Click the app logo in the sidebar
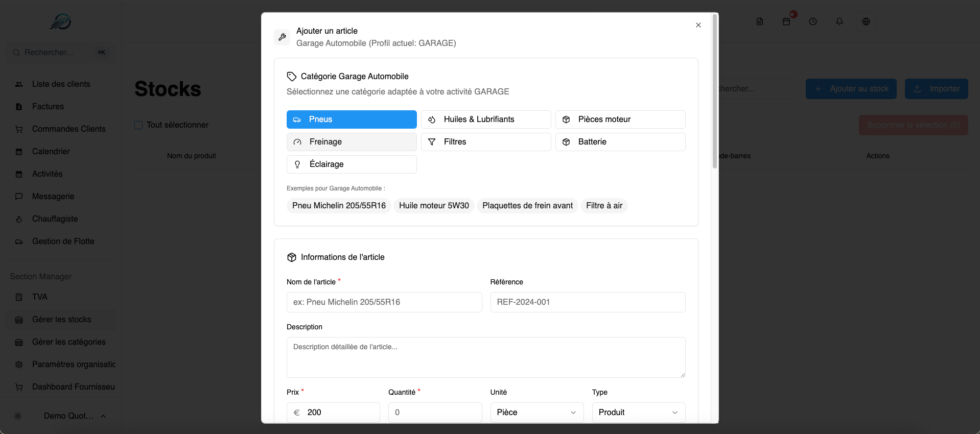980x434 pixels. pyautogui.click(x=61, y=21)
